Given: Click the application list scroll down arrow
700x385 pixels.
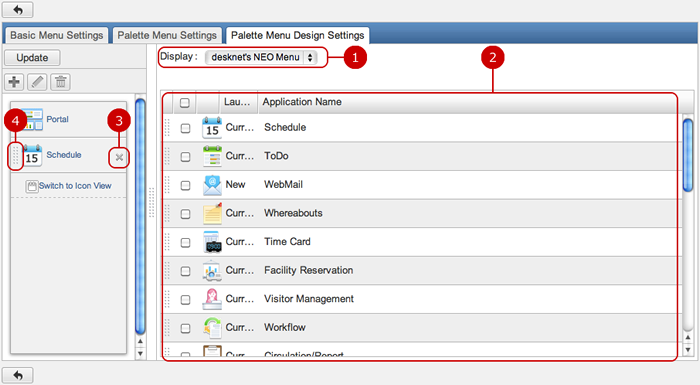Looking at the screenshot, I should (688, 350).
